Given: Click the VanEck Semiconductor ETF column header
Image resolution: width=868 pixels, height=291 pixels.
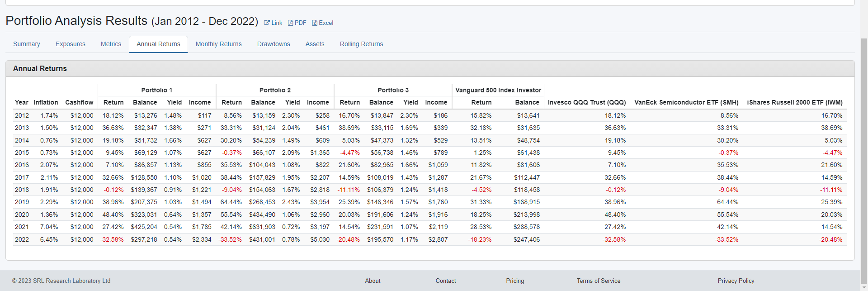Looking at the screenshot, I should point(686,102).
